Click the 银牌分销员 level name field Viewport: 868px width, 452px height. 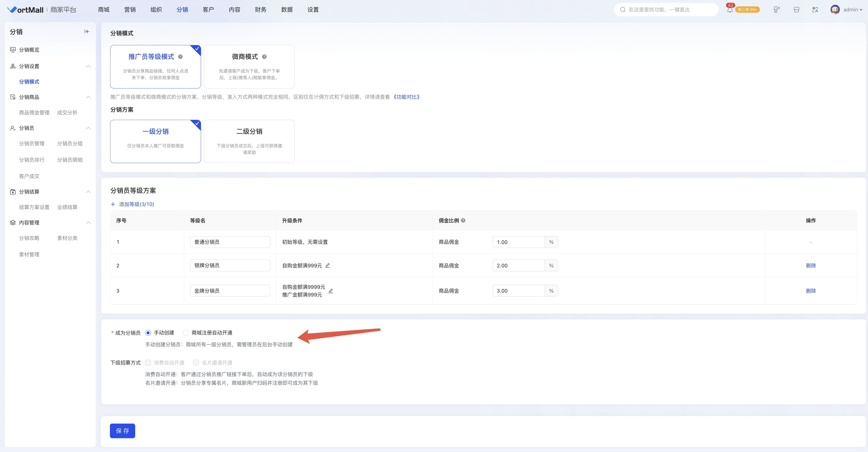point(230,266)
